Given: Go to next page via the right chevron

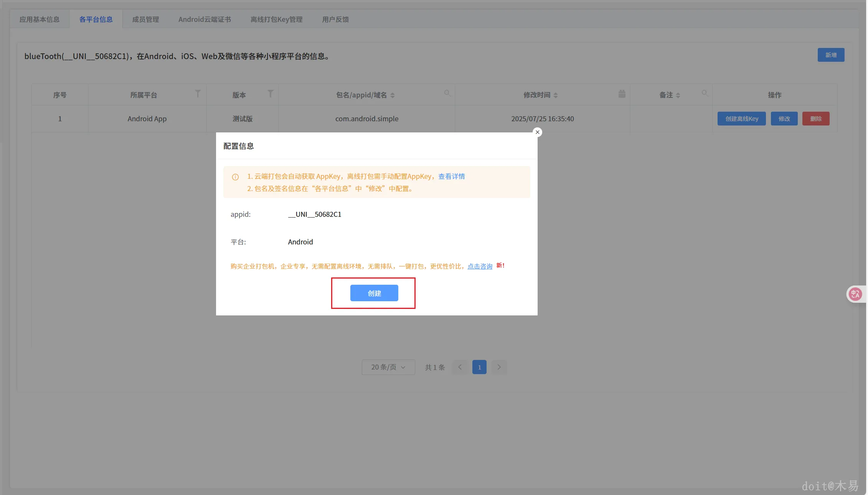Looking at the screenshot, I should (499, 367).
